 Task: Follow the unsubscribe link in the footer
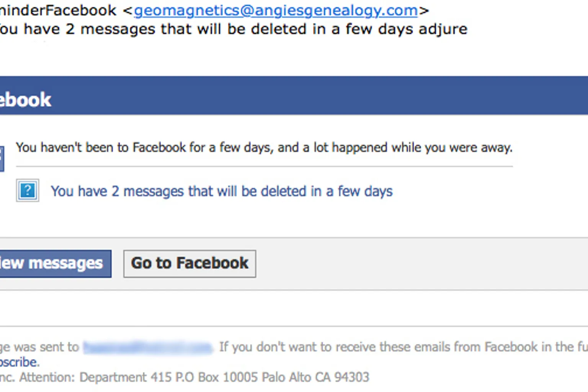point(19,362)
